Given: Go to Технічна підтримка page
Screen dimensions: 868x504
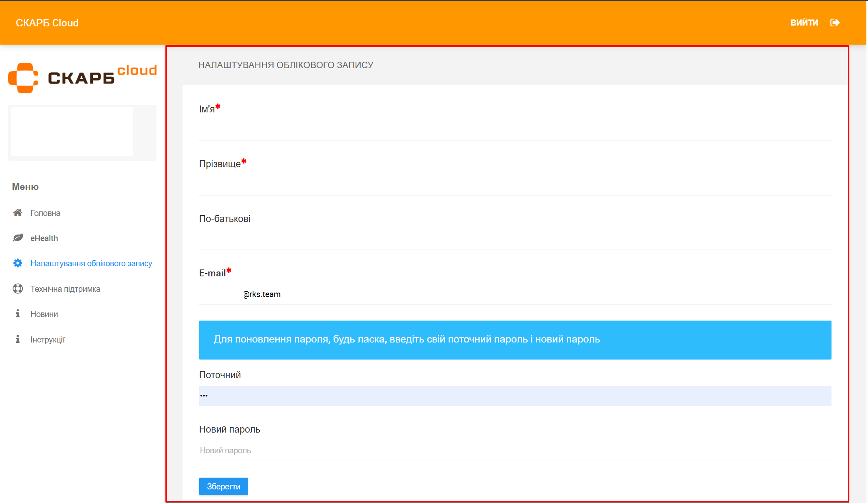Looking at the screenshot, I should tap(65, 289).
